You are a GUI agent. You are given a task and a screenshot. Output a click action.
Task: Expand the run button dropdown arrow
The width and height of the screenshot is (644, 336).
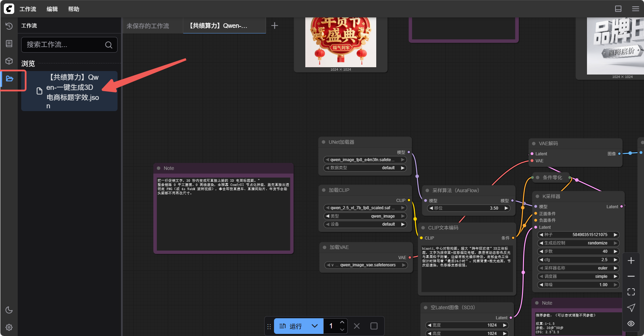click(x=315, y=326)
